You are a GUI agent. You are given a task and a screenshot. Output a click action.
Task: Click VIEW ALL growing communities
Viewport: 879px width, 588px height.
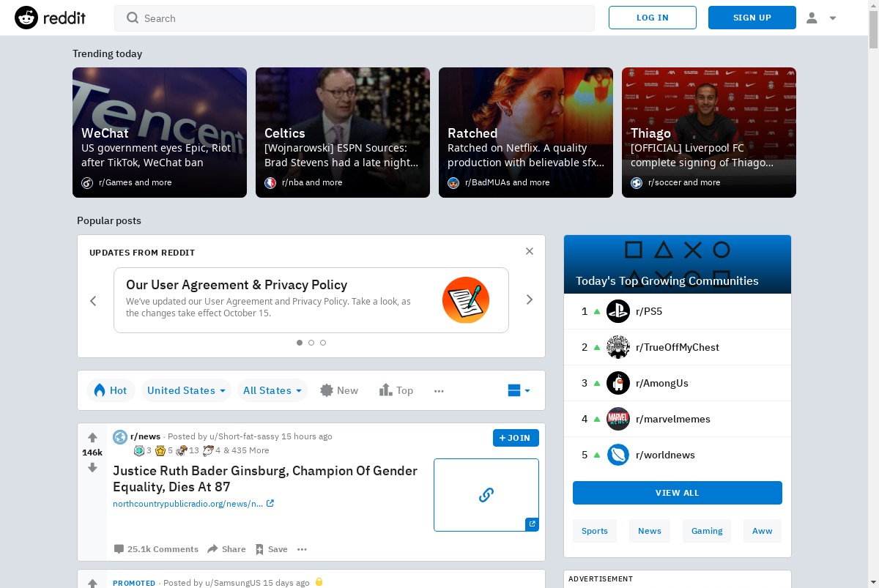coord(678,493)
